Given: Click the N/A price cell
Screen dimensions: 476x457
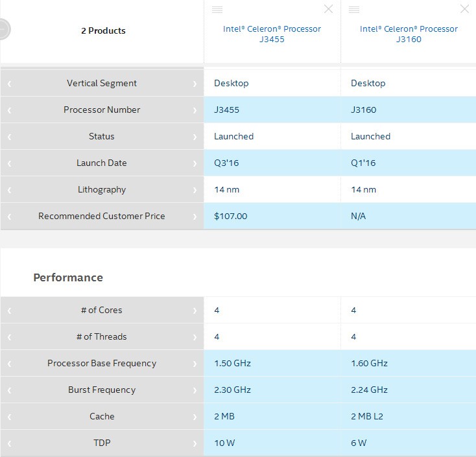Looking at the screenshot, I should (409, 216).
